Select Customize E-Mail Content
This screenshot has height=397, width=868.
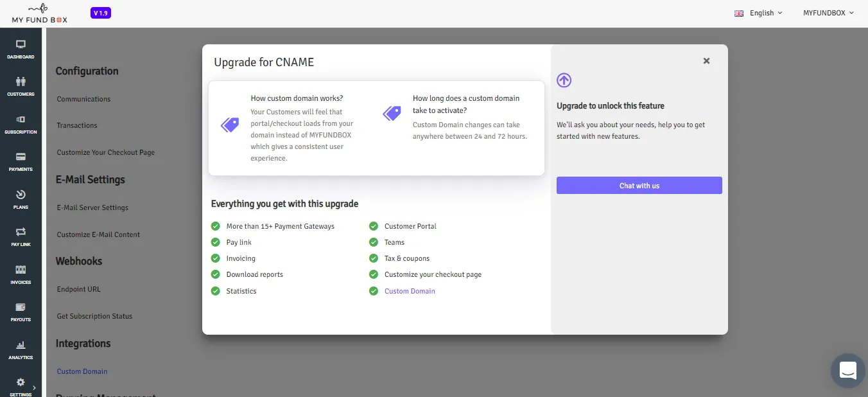tap(98, 234)
